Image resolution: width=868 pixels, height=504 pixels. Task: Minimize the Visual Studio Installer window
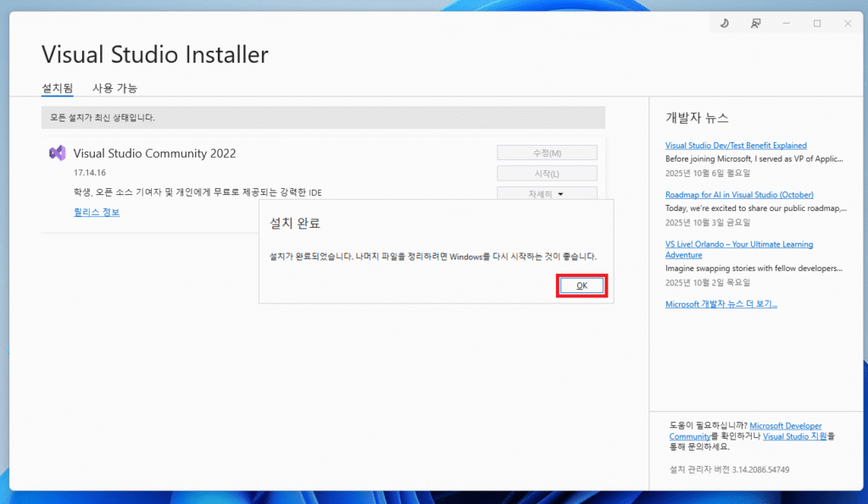(x=787, y=24)
